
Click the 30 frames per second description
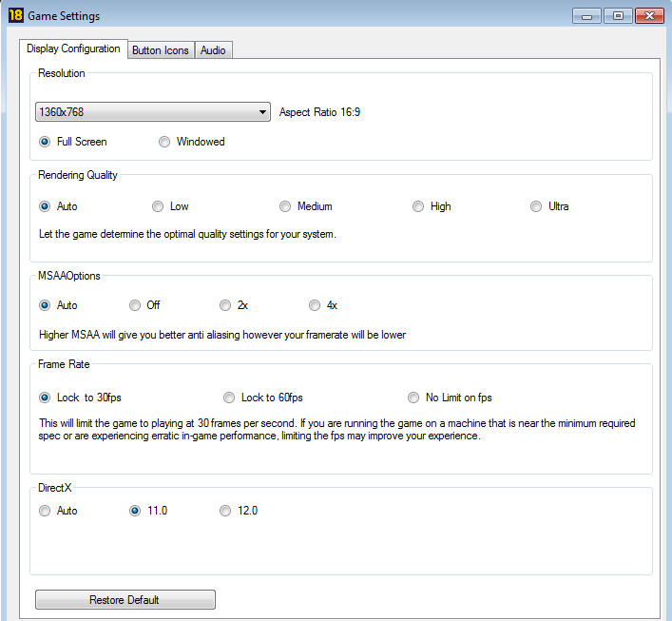pos(336,429)
